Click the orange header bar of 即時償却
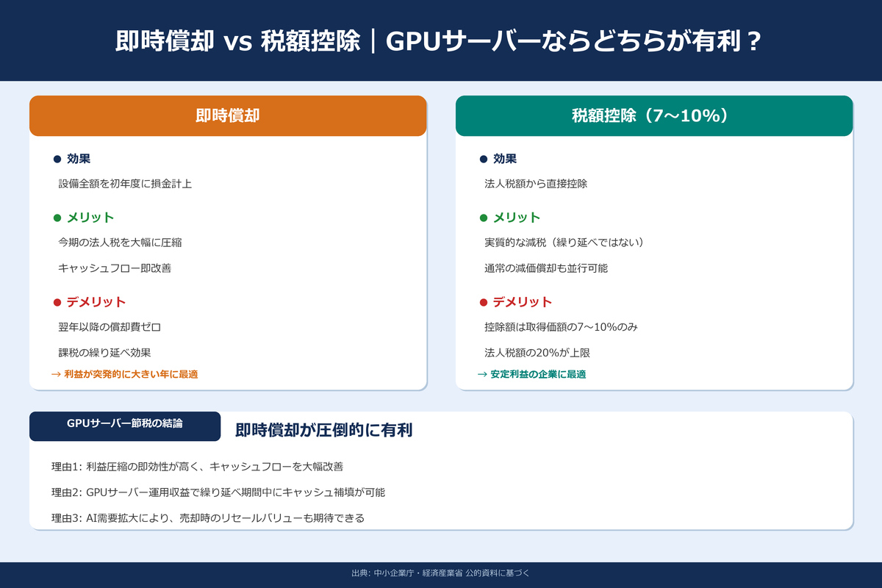The image size is (882, 588). pyautogui.click(x=227, y=115)
